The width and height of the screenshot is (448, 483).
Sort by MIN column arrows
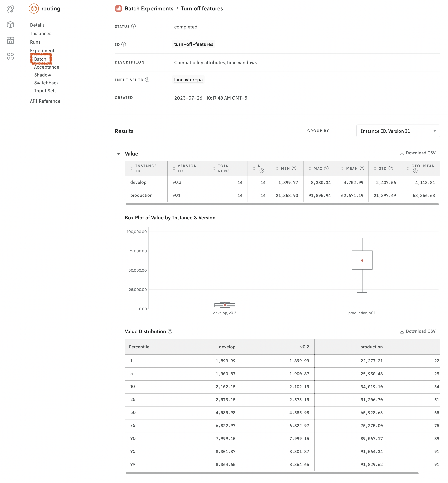click(x=277, y=168)
